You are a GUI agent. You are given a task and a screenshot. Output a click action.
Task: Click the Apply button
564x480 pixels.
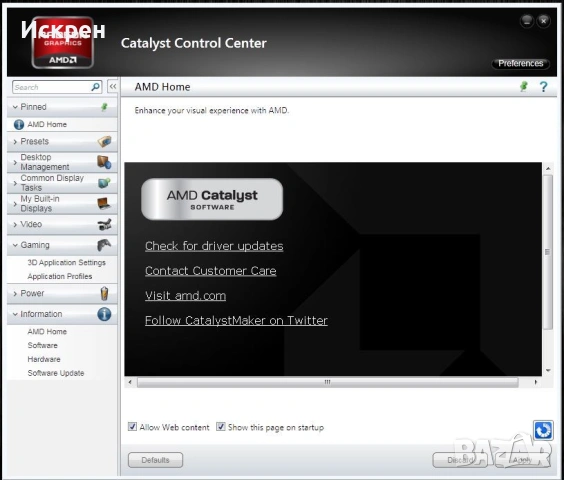point(522,460)
